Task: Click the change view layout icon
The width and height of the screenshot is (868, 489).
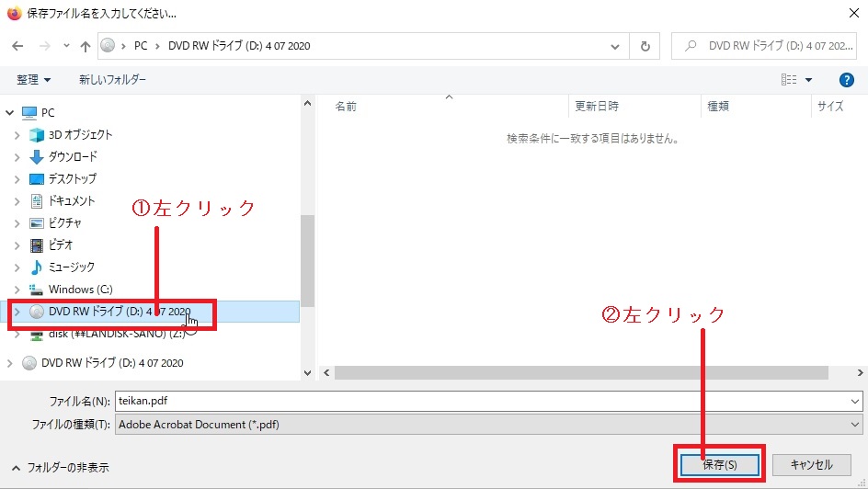Action: tap(789, 80)
